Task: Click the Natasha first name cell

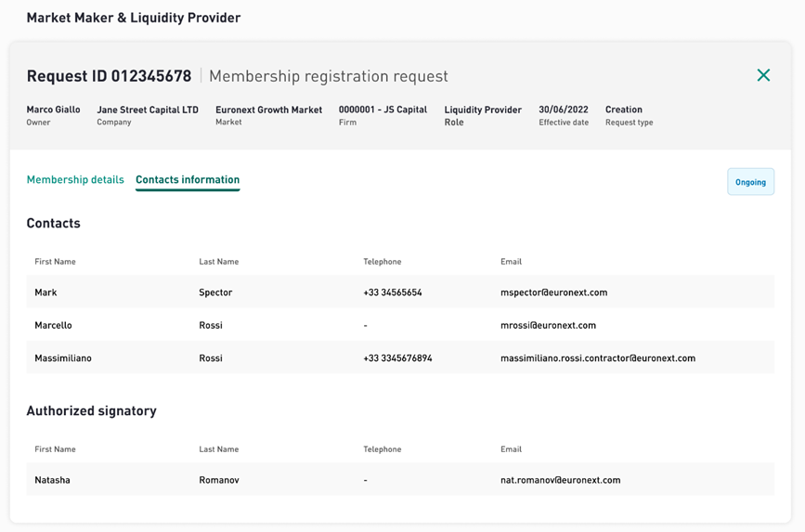Action: click(52, 480)
